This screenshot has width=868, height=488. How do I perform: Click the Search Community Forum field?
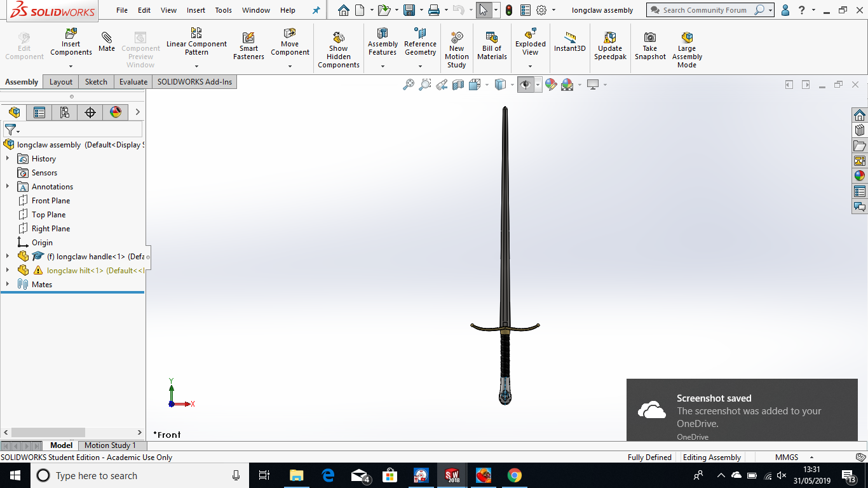tap(705, 10)
